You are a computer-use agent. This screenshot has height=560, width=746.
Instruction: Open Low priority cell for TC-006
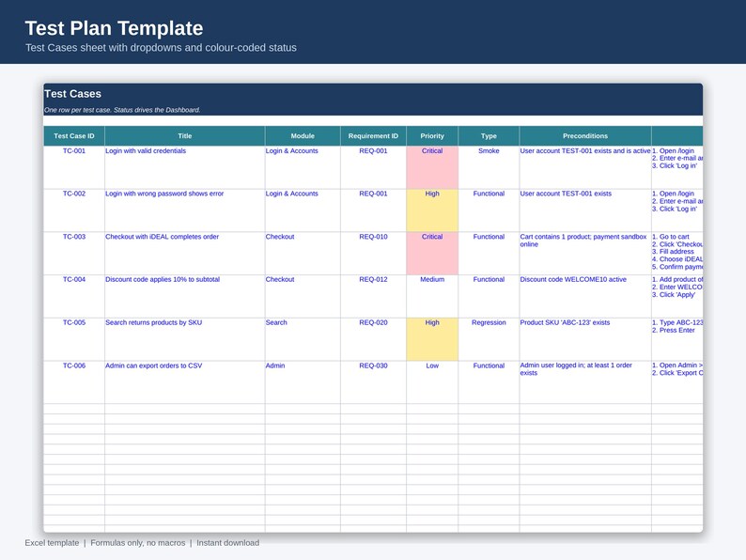click(x=432, y=382)
